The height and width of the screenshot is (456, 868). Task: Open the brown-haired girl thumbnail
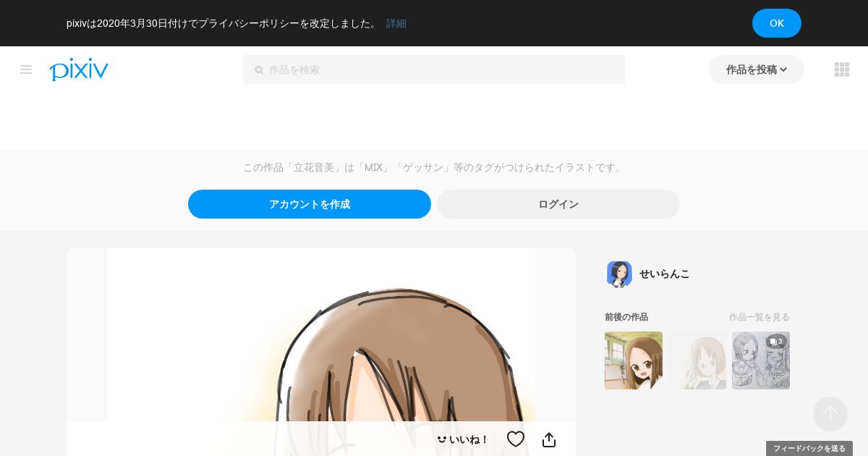pyautogui.click(x=634, y=360)
